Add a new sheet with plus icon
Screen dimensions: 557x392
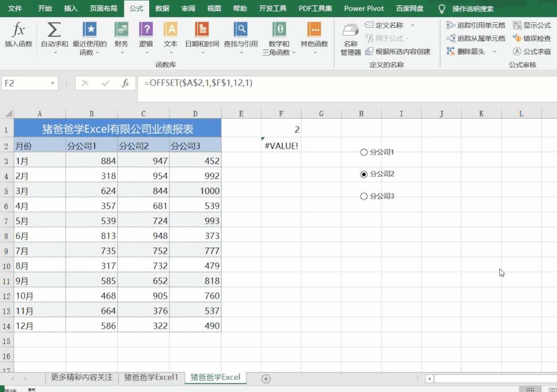pos(266,379)
